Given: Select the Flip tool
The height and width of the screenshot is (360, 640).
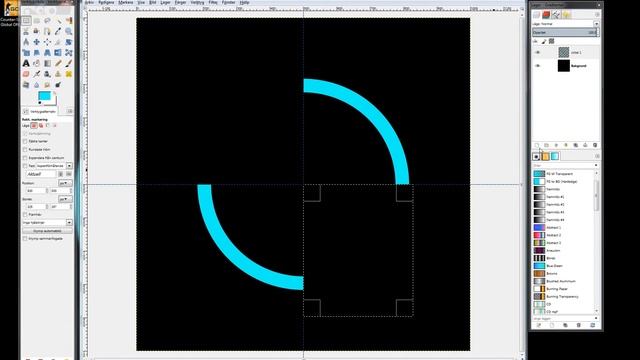Looking at the screenshot, I should click(x=58, y=52).
